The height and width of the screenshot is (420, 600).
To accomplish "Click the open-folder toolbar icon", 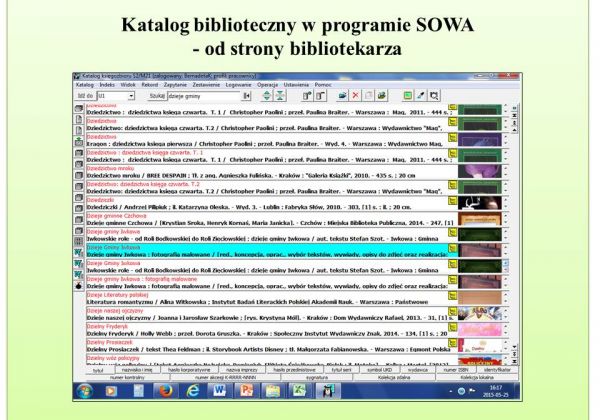I will pos(342,96).
